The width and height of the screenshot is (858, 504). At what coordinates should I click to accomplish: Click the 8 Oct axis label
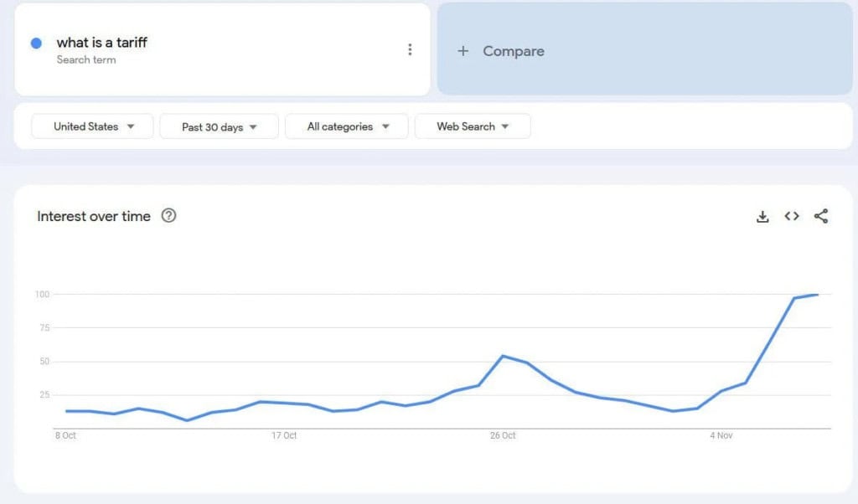65,435
